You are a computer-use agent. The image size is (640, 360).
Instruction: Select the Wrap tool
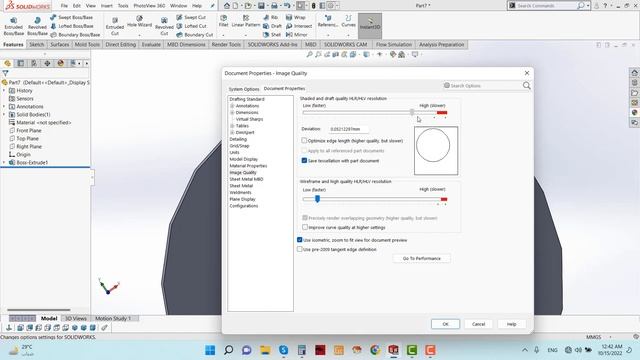pos(296,18)
